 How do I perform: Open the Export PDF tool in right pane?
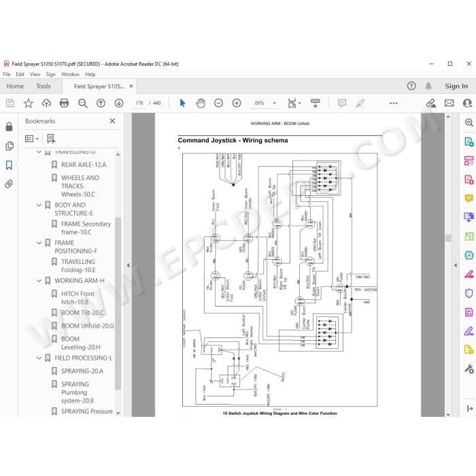click(x=469, y=141)
